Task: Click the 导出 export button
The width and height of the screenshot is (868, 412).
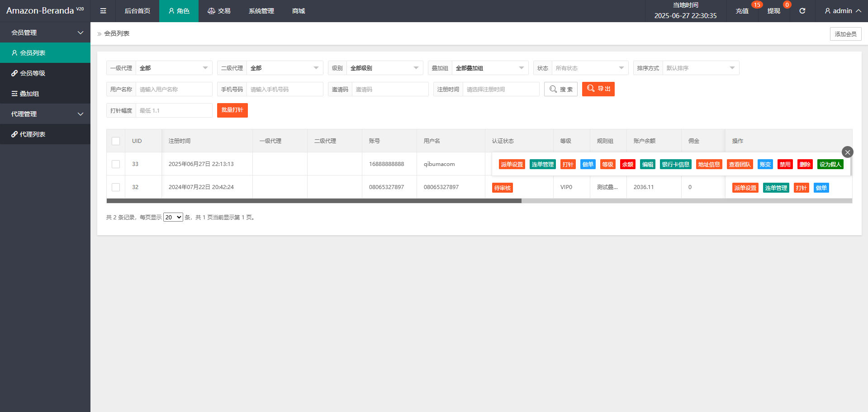Action: click(x=598, y=89)
